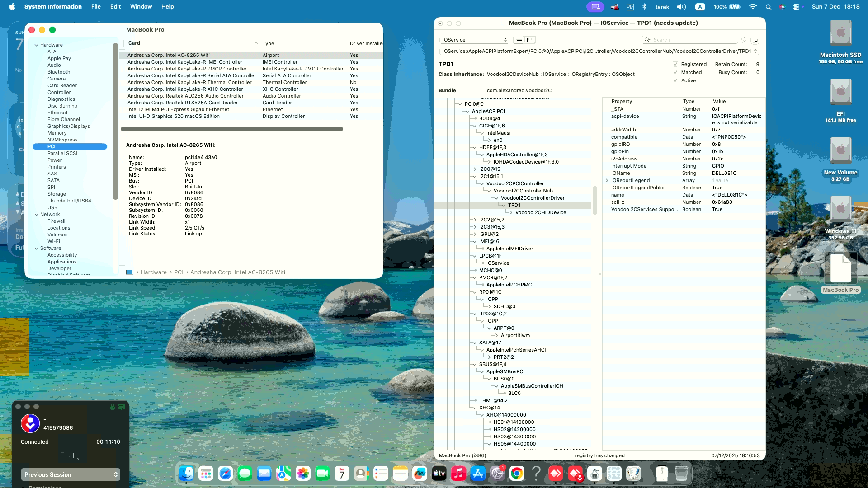The image size is (868, 488).
Task: Open the Window menu
Action: [141, 7]
